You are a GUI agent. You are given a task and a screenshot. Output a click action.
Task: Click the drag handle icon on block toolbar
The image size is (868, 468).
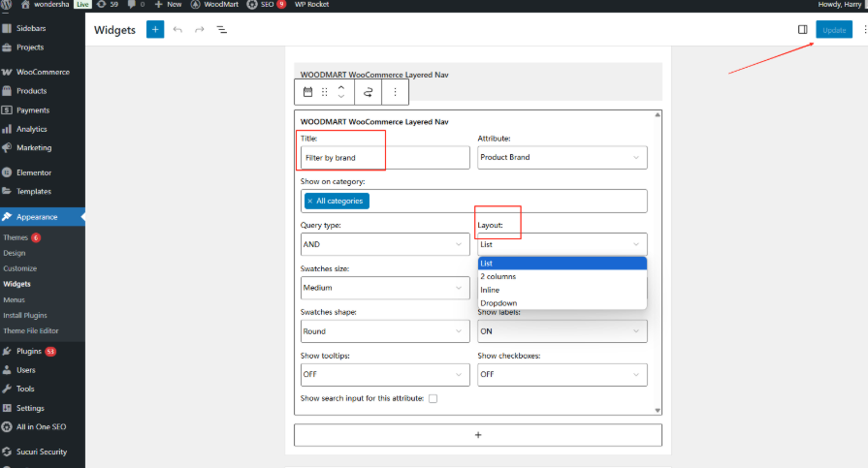[325, 92]
